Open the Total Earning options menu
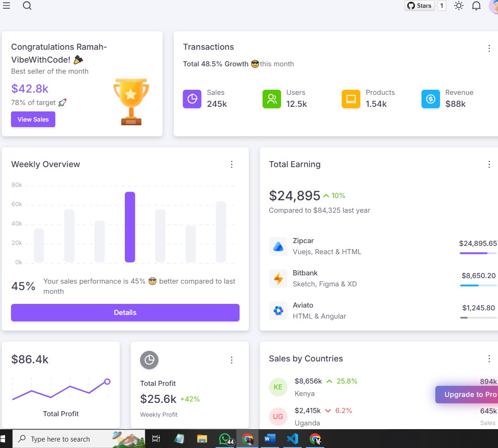Viewport: 498px width, 448px height. pos(489,164)
